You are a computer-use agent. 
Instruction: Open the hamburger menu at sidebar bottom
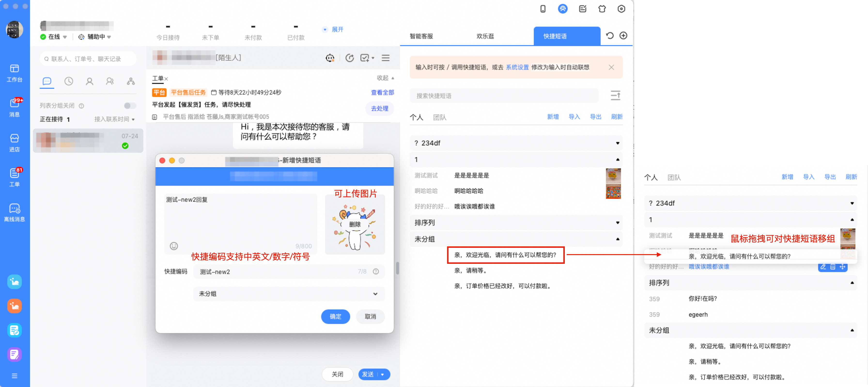pyautogui.click(x=15, y=376)
